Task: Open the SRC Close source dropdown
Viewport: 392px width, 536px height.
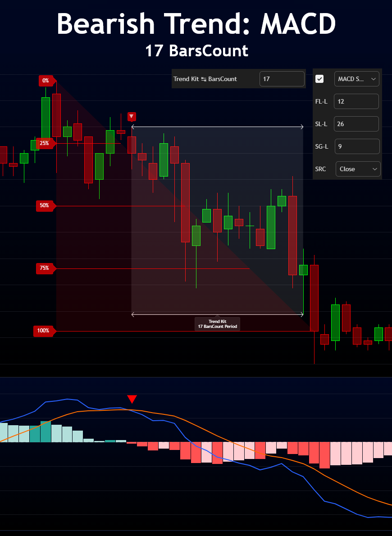Action: pyautogui.click(x=358, y=169)
